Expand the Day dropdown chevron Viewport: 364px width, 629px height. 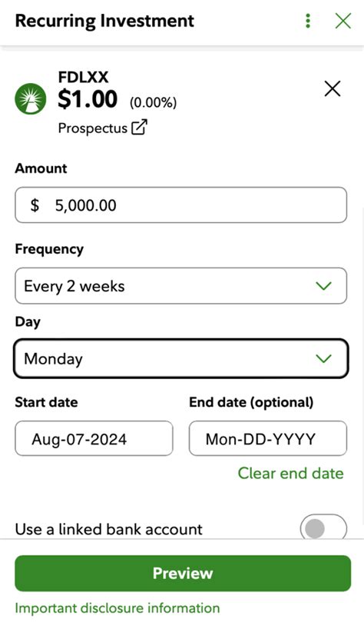(323, 358)
